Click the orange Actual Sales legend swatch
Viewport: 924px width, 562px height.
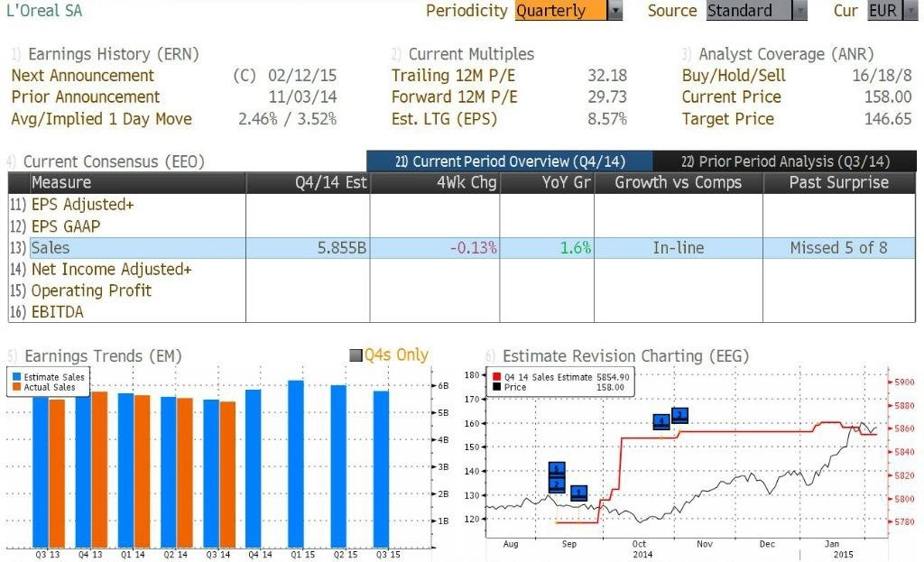pos(16,387)
